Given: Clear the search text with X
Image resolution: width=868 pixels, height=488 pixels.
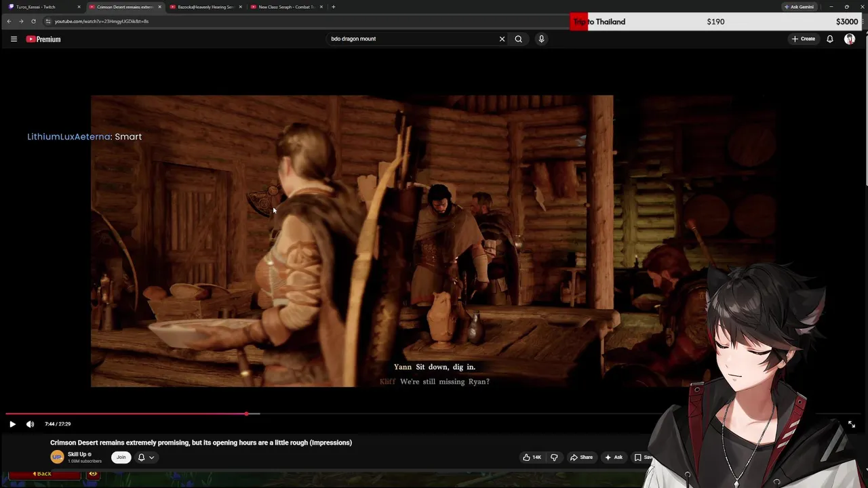Looking at the screenshot, I should point(502,39).
